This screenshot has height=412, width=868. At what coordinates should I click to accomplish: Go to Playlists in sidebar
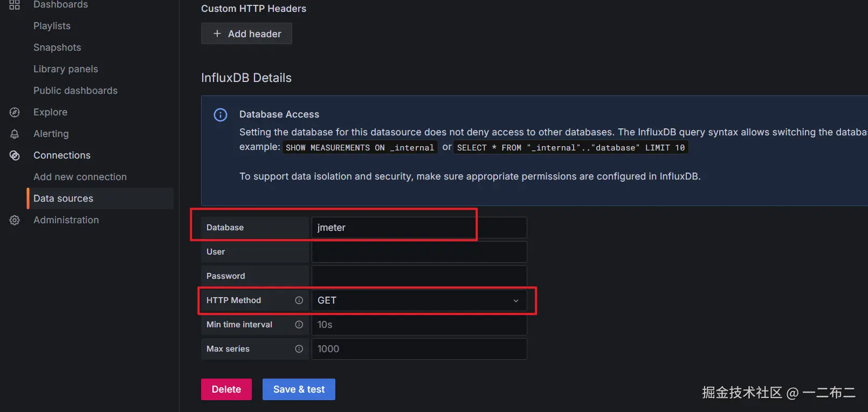pos(52,26)
